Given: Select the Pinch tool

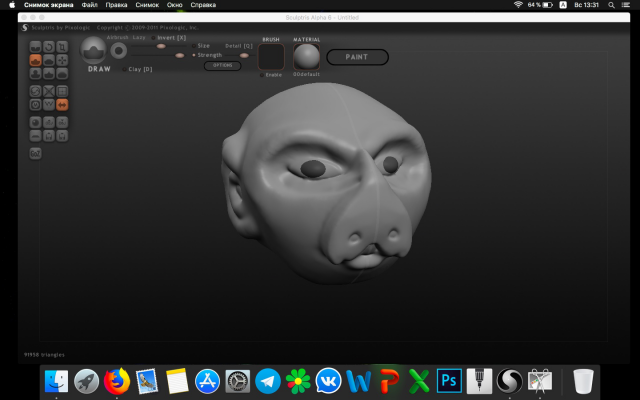Looking at the screenshot, I should [x=49, y=74].
